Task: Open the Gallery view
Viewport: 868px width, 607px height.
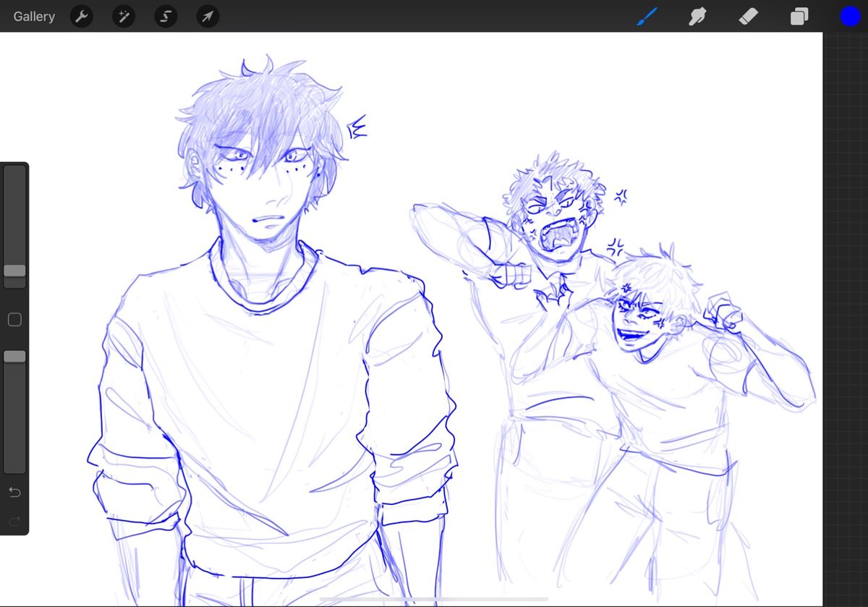Action: tap(34, 16)
